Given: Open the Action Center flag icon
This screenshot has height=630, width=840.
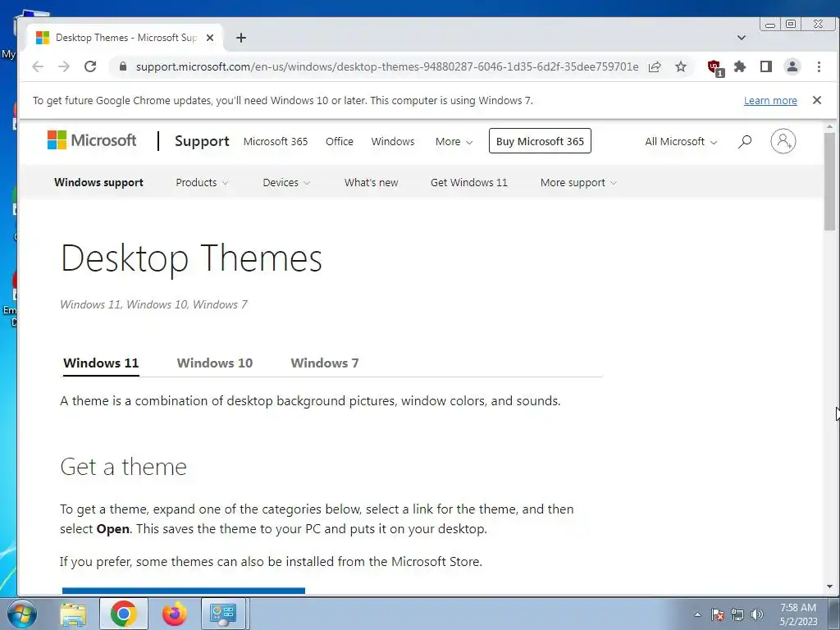Looking at the screenshot, I should (718, 614).
